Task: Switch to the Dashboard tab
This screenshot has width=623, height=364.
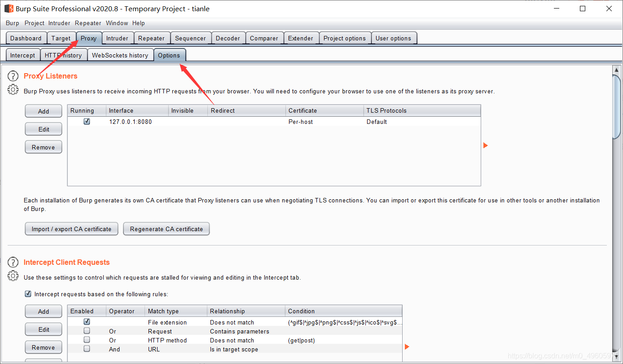Action: coord(26,38)
